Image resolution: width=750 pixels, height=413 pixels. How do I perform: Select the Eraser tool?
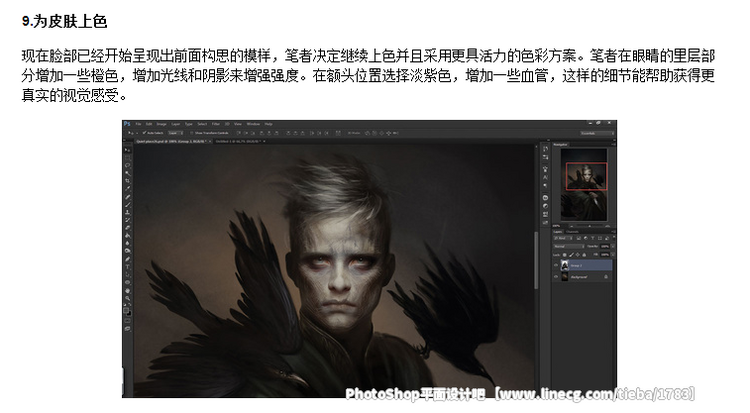coord(127,228)
